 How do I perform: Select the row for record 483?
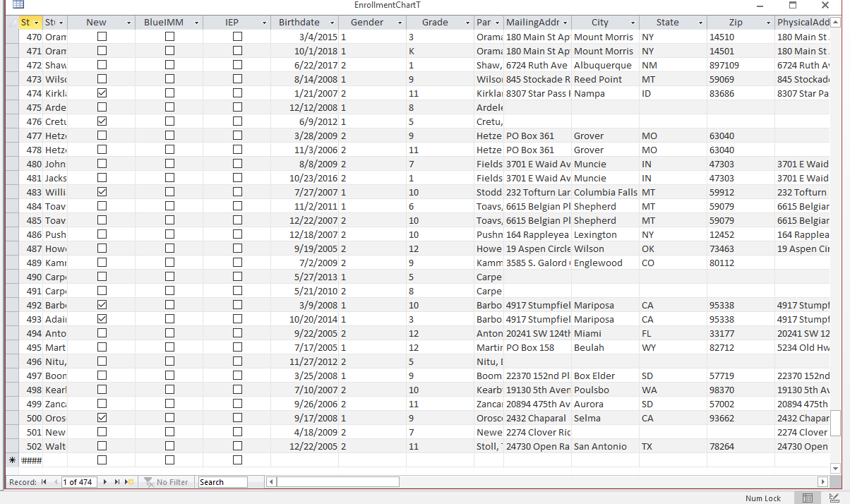pyautogui.click(x=11, y=192)
